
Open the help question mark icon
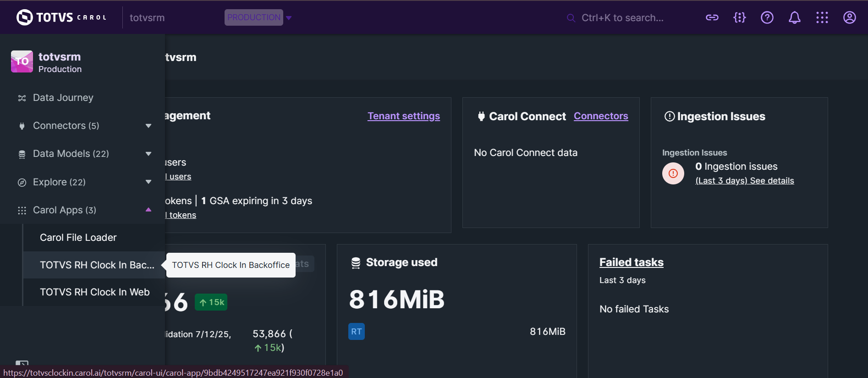[x=767, y=17]
